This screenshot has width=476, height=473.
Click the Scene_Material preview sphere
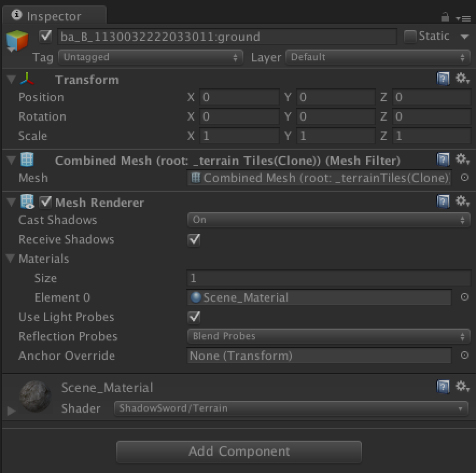pos(35,397)
